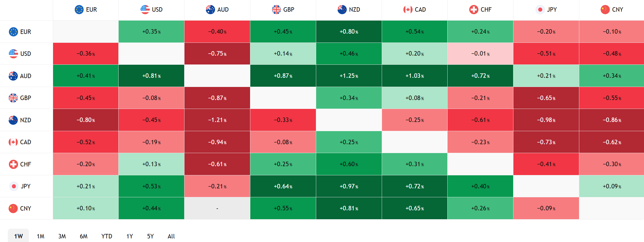Click the GBP flag icon in column header
This screenshot has height=242, width=644.
coord(276,10)
